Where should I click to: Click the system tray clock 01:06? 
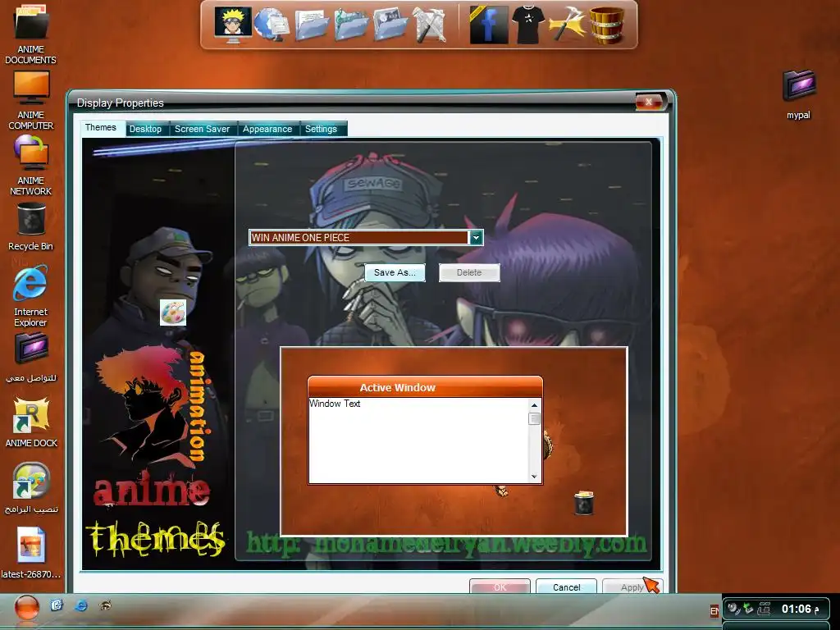(797, 609)
